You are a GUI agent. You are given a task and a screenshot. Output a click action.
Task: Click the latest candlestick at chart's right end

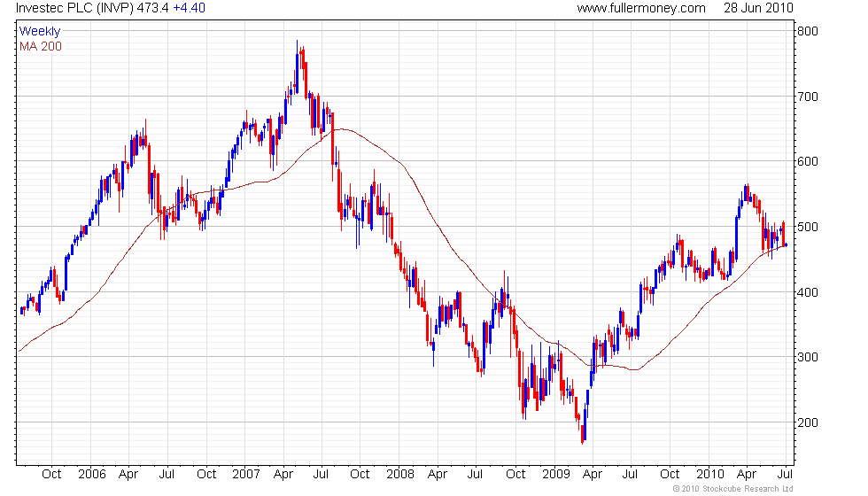[787, 245]
